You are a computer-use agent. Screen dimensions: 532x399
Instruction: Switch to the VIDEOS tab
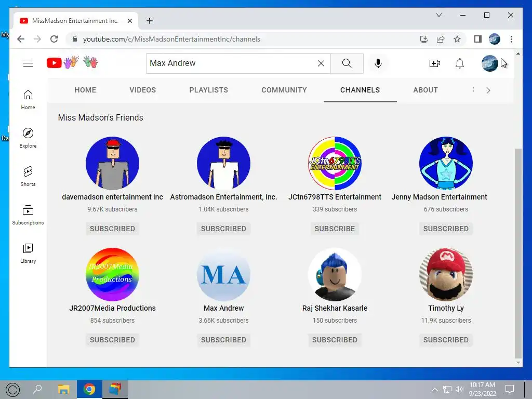pos(142,90)
